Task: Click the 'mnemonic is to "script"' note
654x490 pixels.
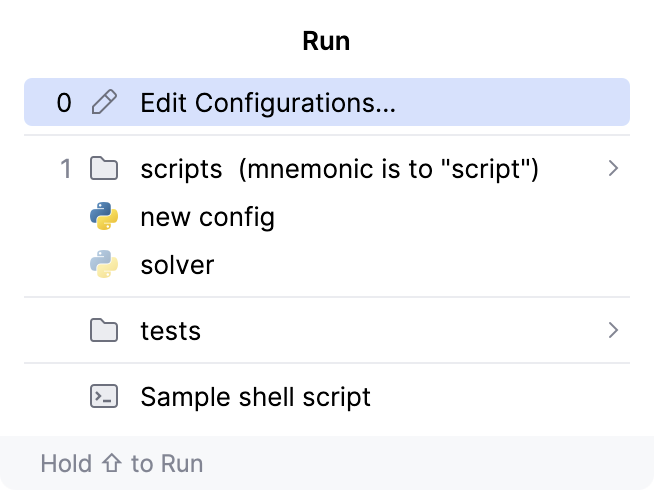Action: click(389, 169)
